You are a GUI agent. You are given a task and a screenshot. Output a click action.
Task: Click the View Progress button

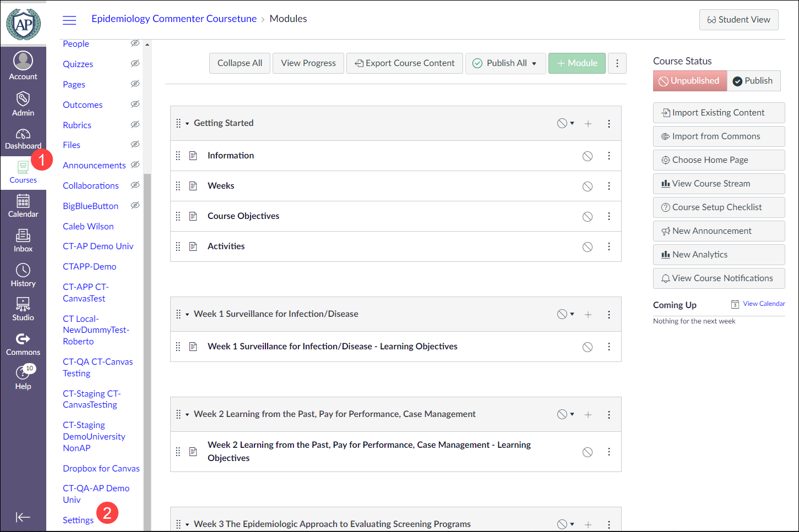pos(308,63)
